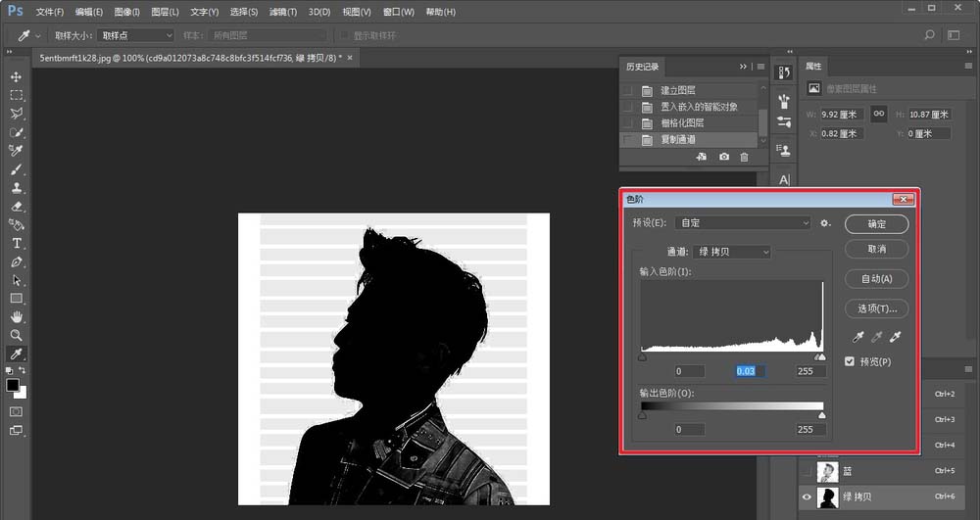Select the Move tool

(17, 76)
